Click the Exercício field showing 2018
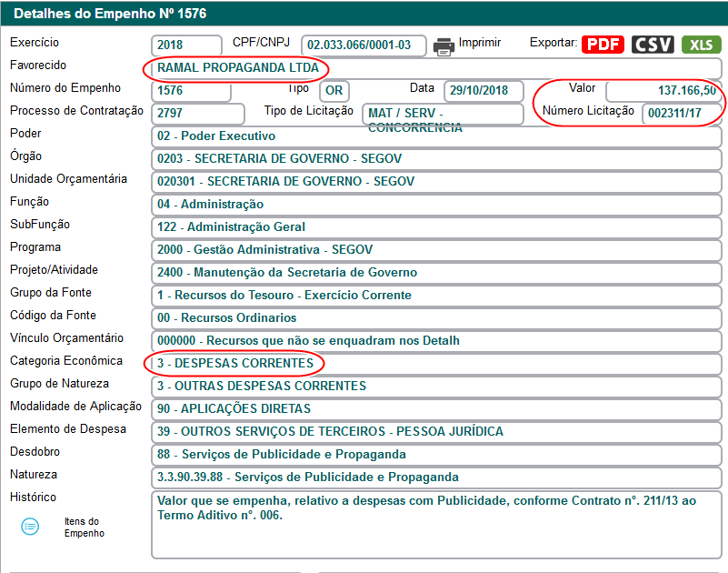 tap(187, 45)
